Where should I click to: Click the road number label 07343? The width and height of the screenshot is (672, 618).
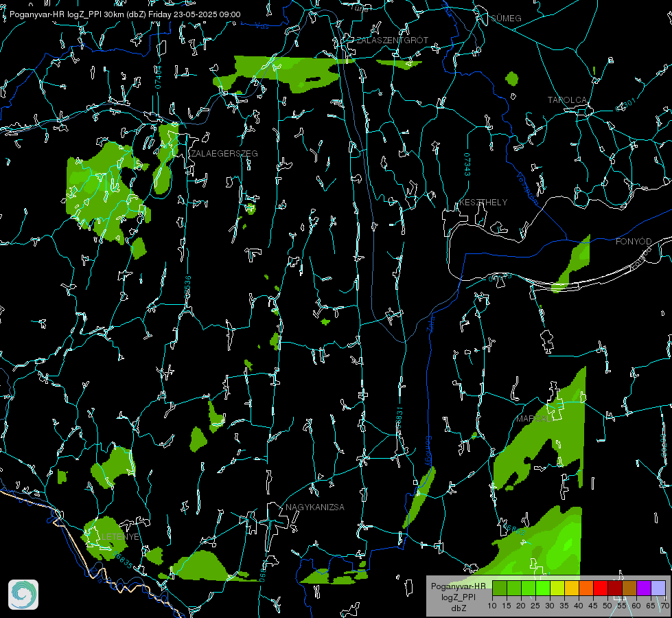click(467, 164)
